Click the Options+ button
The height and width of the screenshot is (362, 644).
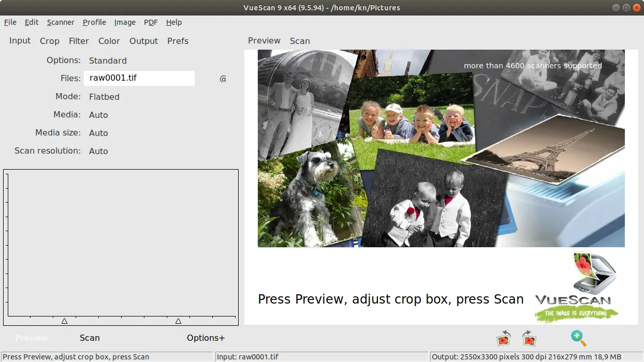[x=206, y=338]
